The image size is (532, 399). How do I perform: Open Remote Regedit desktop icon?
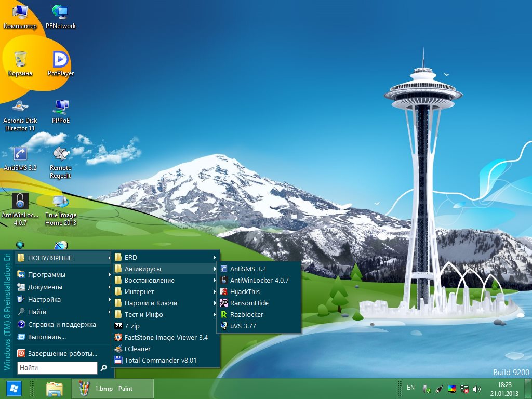[x=61, y=162]
